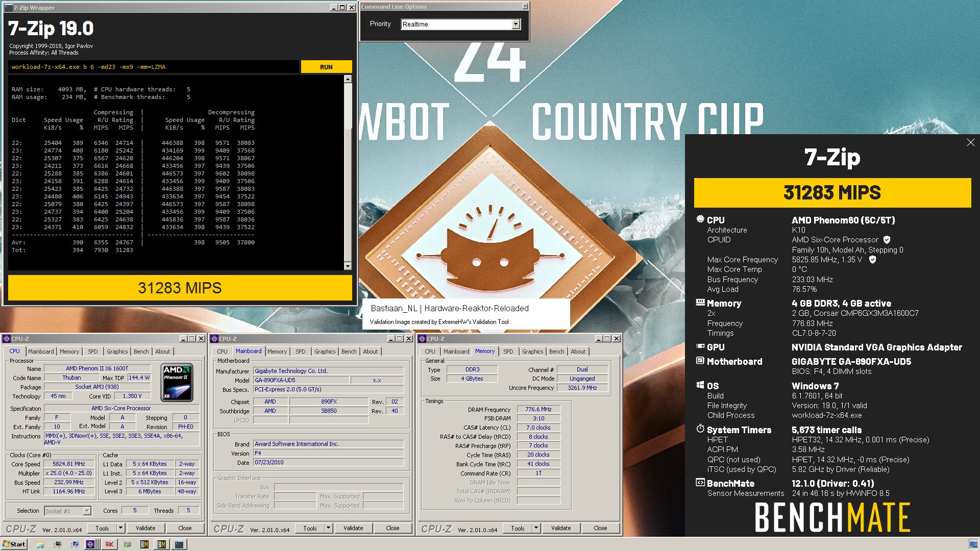Click the System Timers stopwatch icon
980x551 pixels.
point(700,429)
